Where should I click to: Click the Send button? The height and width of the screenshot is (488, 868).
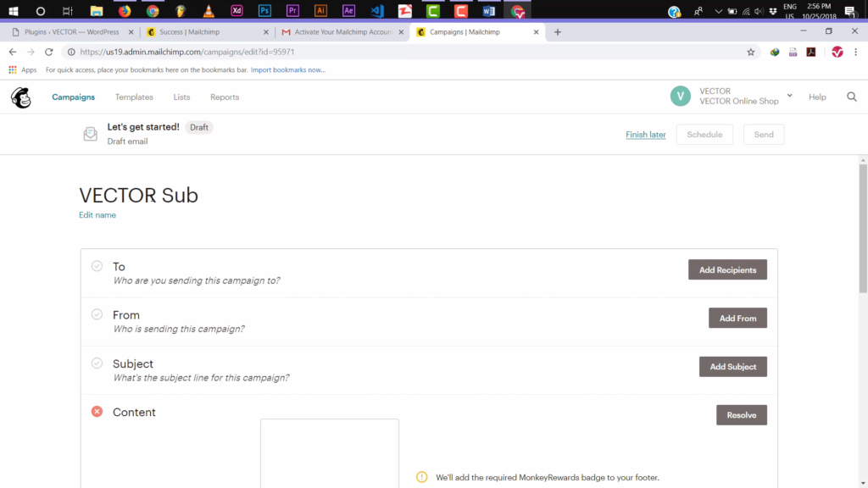click(764, 135)
